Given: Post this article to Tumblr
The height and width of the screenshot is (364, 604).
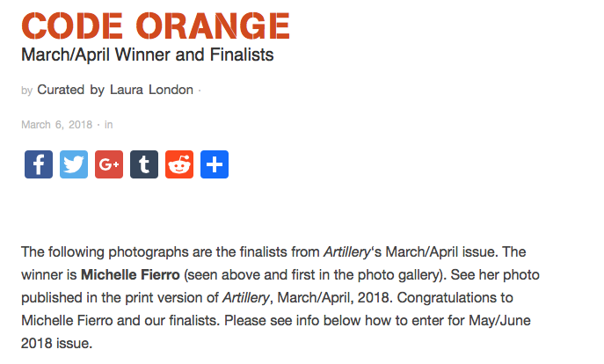Looking at the screenshot, I should pos(144,164).
